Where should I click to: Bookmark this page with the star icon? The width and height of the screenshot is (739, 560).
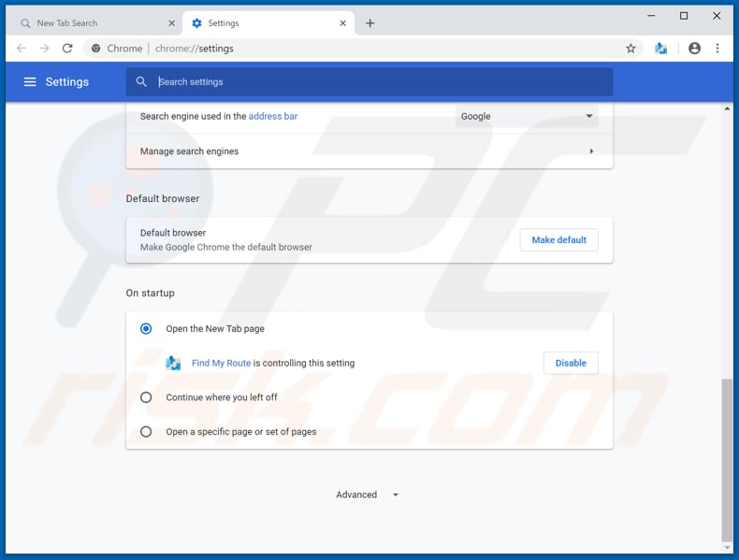point(630,48)
